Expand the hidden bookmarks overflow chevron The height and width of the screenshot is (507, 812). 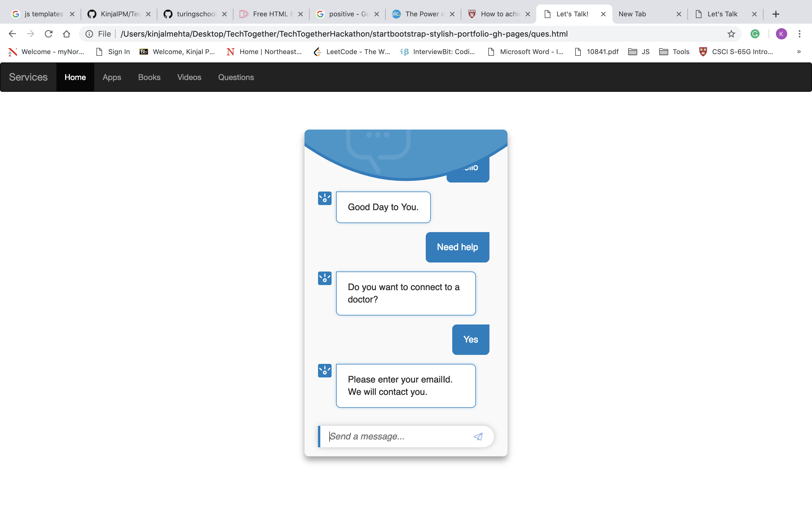798,52
